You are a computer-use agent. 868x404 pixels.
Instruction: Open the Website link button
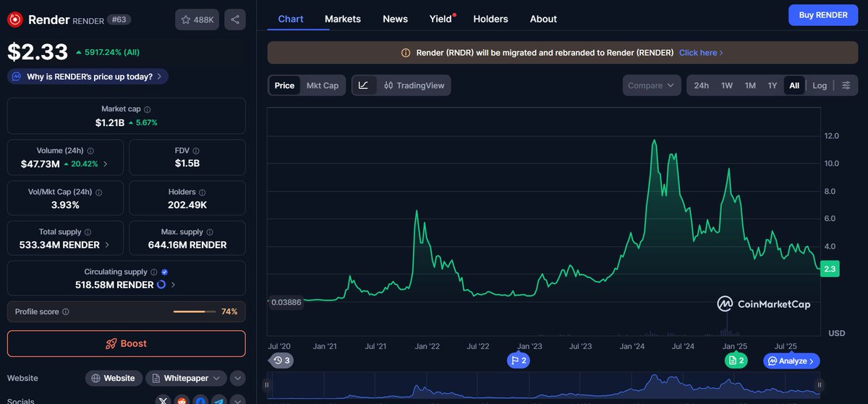click(113, 378)
